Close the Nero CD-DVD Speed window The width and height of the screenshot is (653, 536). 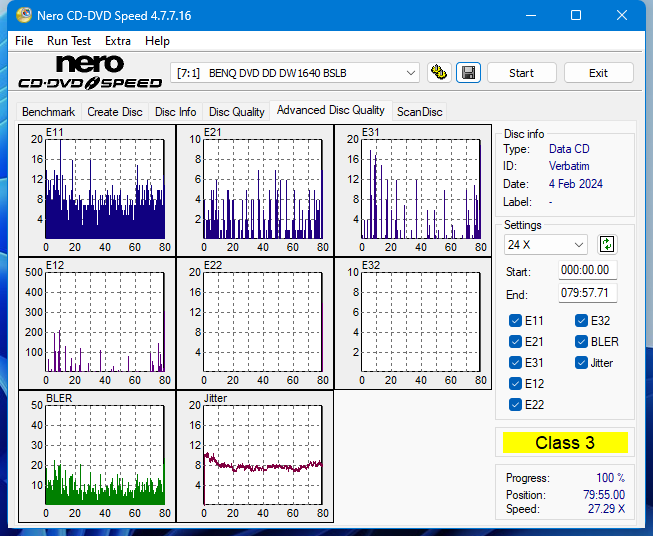point(622,15)
